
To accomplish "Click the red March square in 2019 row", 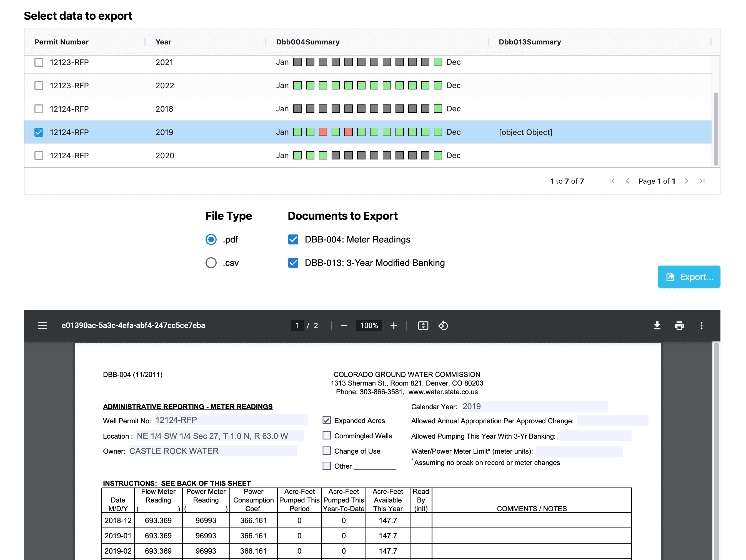I will [x=323, y=132].
